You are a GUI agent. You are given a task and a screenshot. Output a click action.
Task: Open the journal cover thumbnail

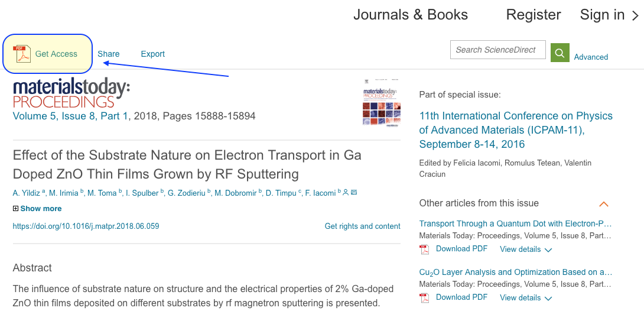click(x=382, y=102)
